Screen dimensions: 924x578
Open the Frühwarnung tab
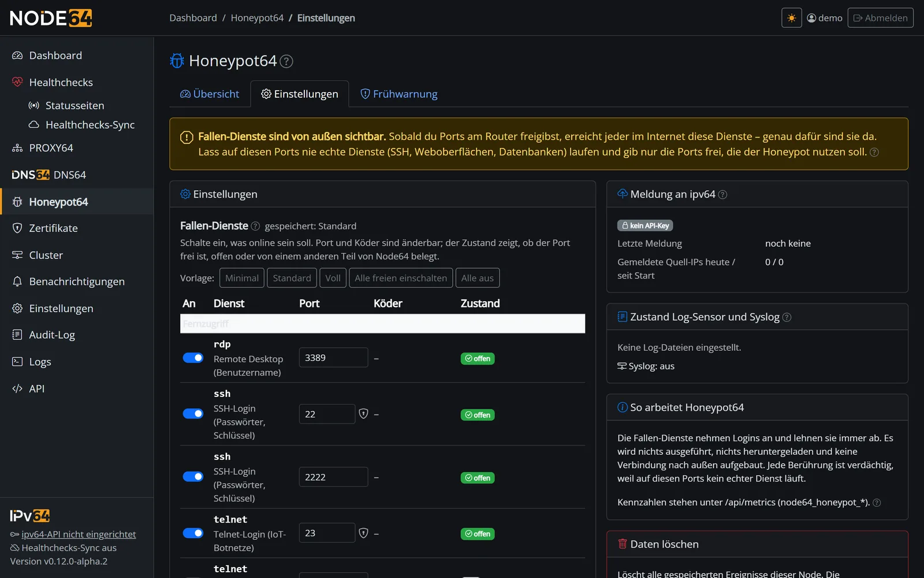click(398, 94)
